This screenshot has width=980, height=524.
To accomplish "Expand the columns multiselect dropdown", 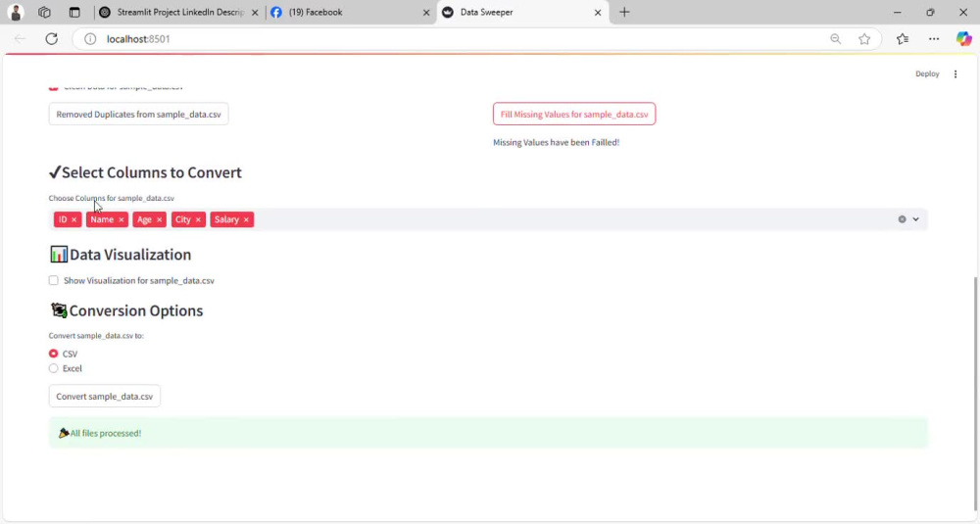I will pos(915,219).
